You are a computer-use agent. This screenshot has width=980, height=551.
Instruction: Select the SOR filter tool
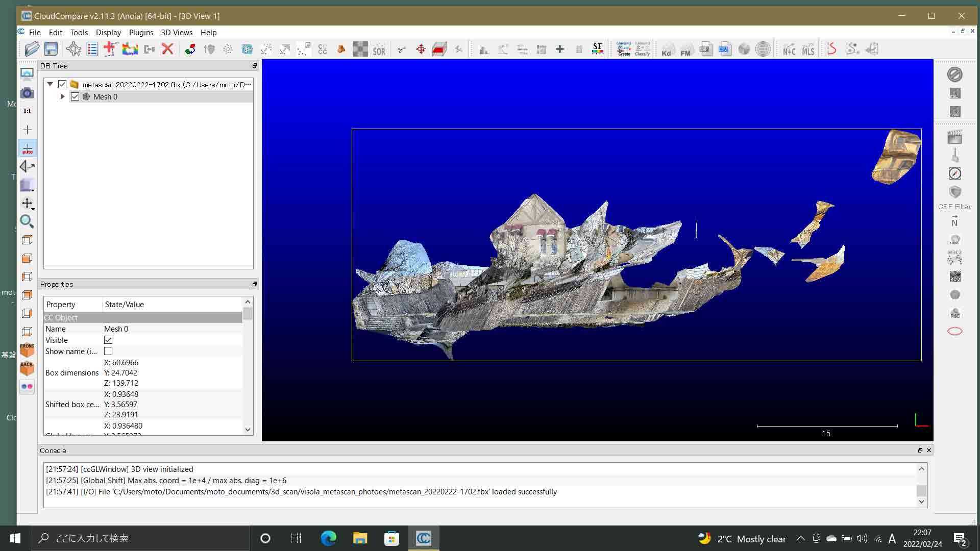(x=379, y=49)
